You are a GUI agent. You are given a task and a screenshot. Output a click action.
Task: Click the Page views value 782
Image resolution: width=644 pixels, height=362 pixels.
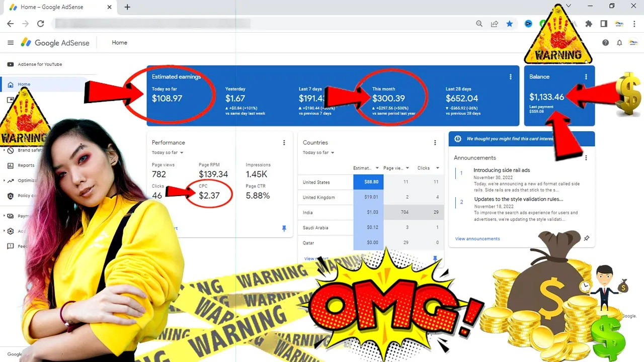(159, 174)
